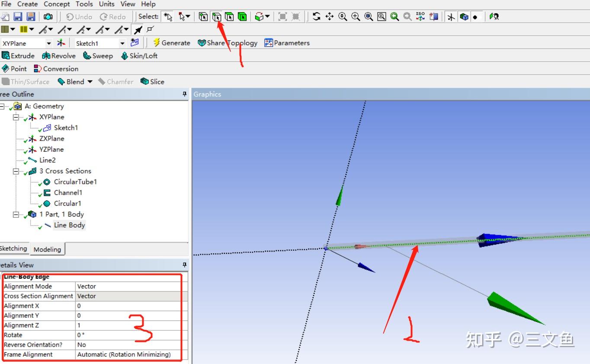Switch to the Sketching tab
The height and width of the screenshot is (364, 590).
(x=13, y=248)
